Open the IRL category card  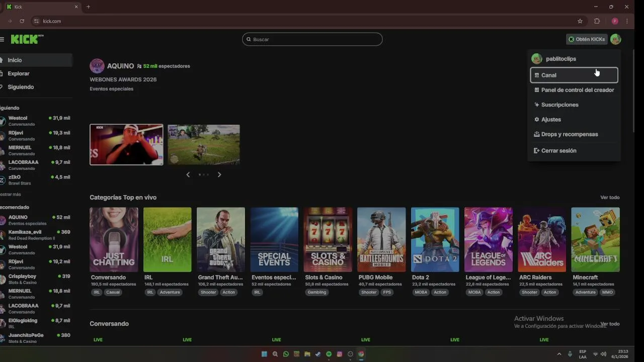(167, 240)
